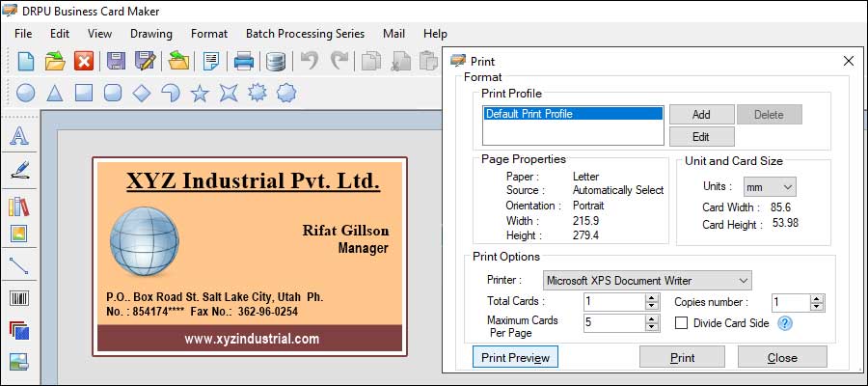868x386 pixels.
Task: Select the star shape tool
Action: (x=200, y=93)
